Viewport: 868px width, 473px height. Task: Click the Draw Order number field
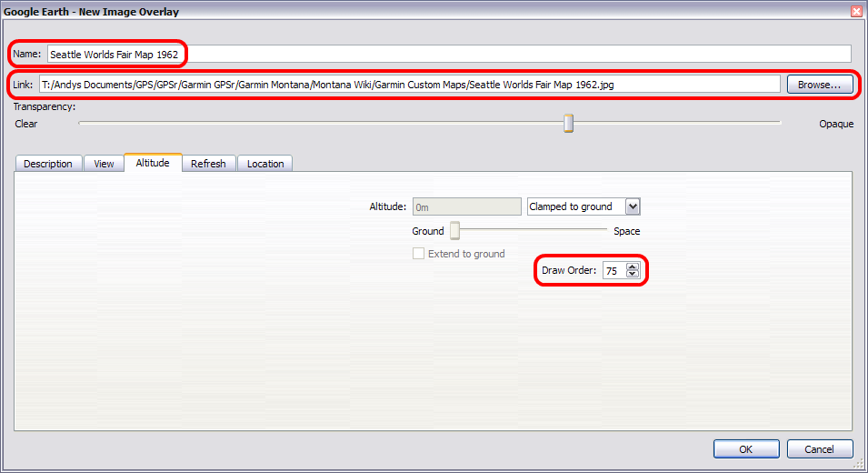click(x=614, y=270)
